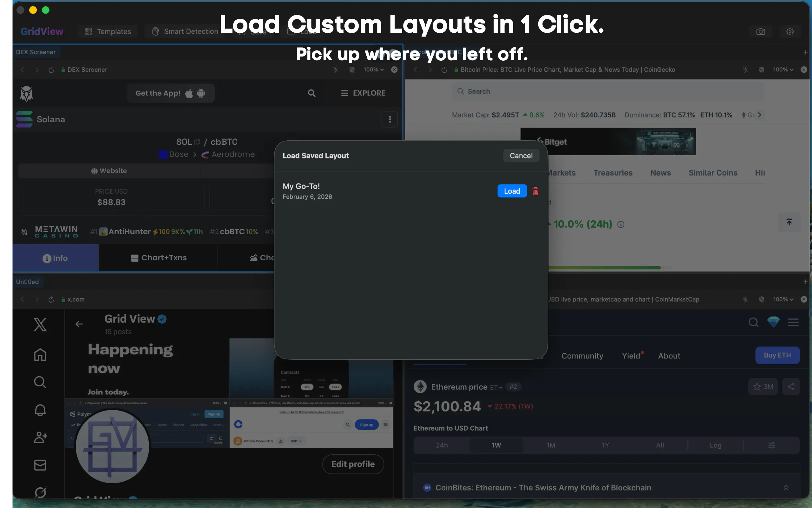The image size is (812, 508).
Task: Open the CoinMarketCap hamburger menu
Action: pos(793,322)
